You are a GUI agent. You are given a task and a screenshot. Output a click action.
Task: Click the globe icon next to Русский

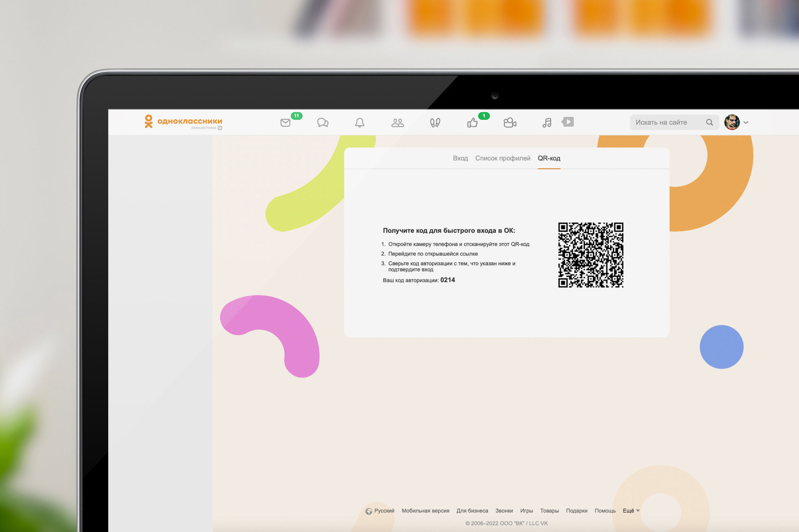click(x=368, y=511)
